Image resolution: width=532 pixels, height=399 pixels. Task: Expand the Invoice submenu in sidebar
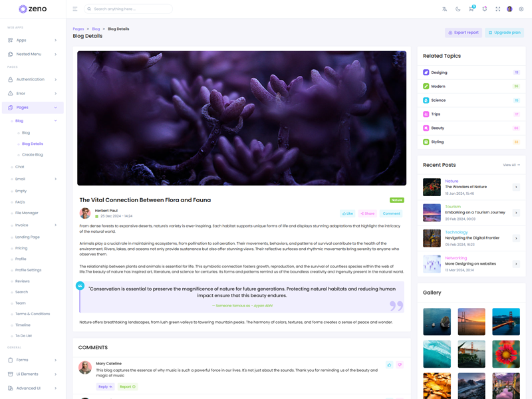35,225
